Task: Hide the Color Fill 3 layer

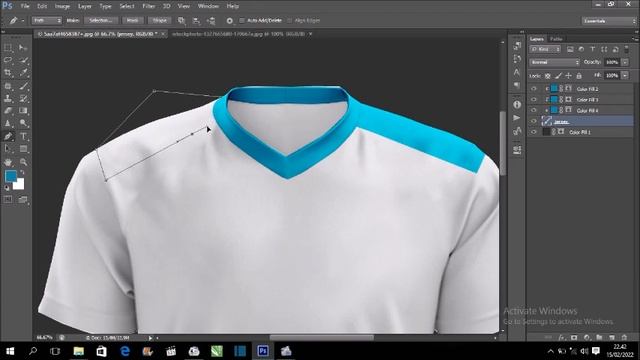Action: (x=533, y=99)
